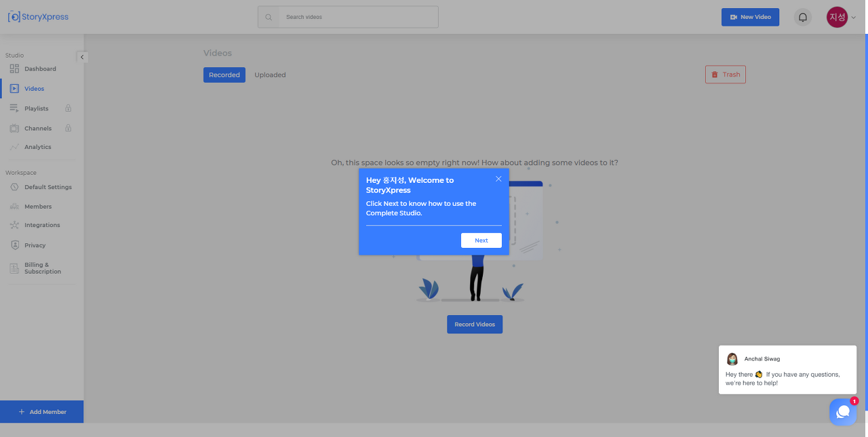The width and height of the screenshot is (868, 437).
Task: Click the Workspace section label
Action: [21, 173]
